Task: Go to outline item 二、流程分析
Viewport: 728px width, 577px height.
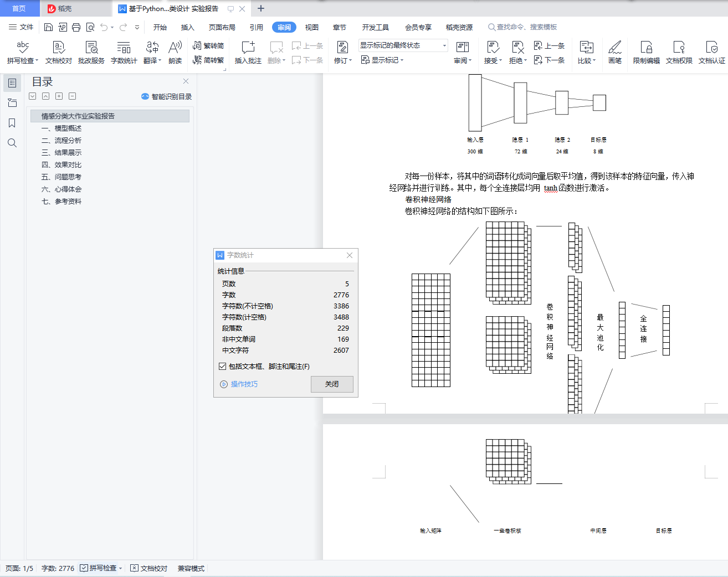Action: [x=61, y=141]
